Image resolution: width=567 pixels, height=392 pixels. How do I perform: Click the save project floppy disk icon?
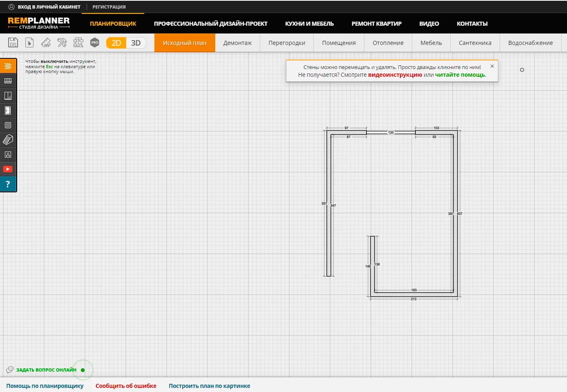[13, 42]
